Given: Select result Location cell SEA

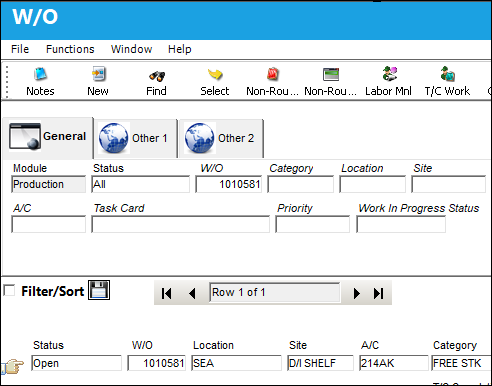Looking at the screenshot, I should pyautogui.click(x=236, y=363).
